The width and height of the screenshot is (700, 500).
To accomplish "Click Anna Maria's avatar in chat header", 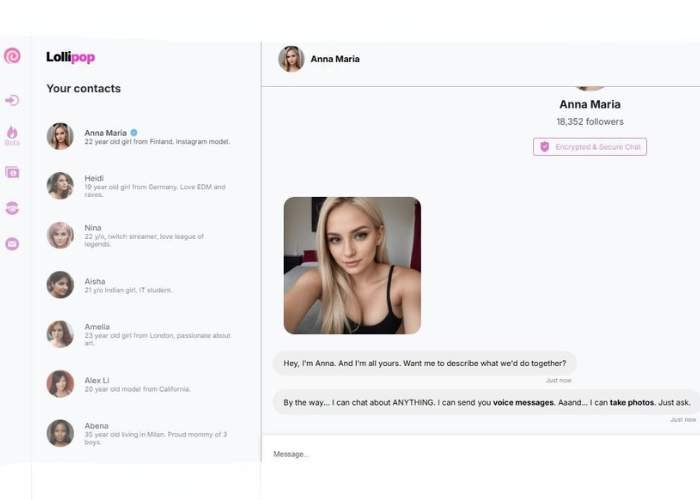I will click(291, 59).
